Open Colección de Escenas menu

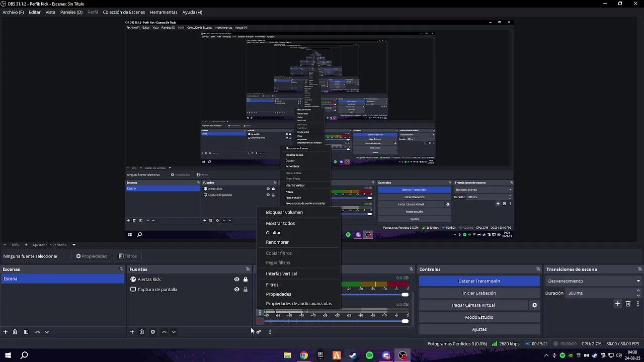tap(124, 12)
